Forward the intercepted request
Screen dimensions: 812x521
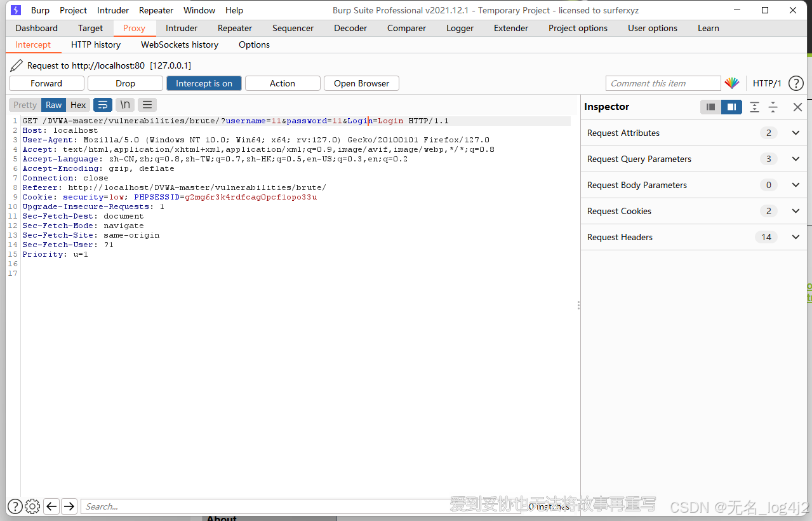[x=46, y=83]
